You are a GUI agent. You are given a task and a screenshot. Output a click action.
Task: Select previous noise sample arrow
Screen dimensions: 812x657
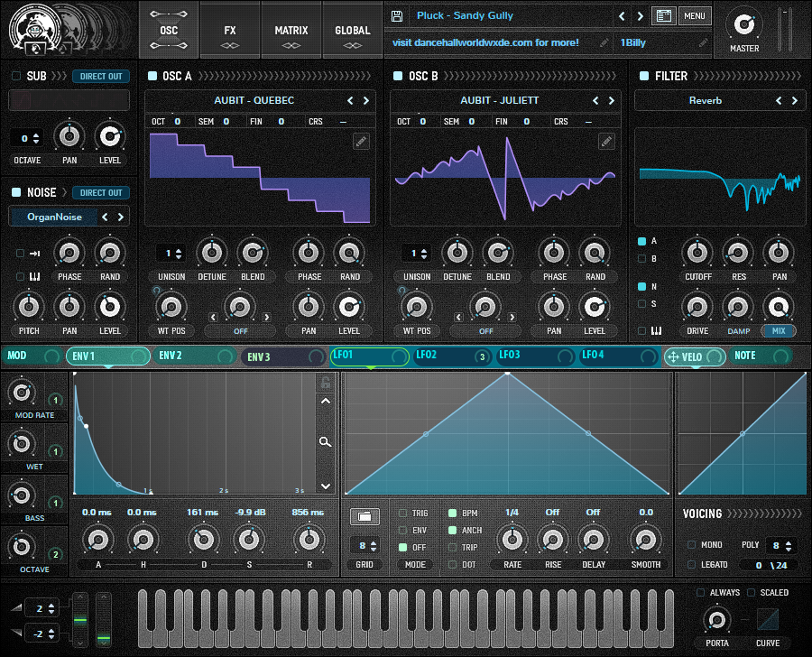click(105, 217)
